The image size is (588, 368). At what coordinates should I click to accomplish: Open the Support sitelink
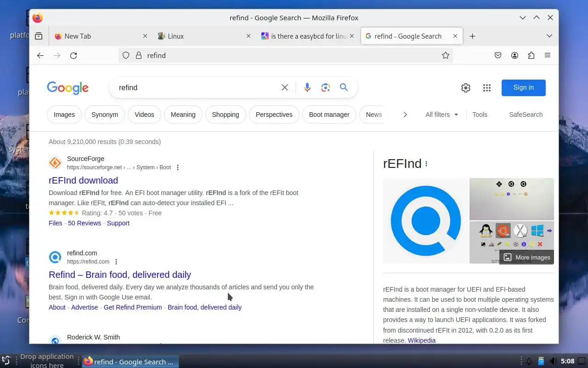pyautogui.click(x=118, y=223)
